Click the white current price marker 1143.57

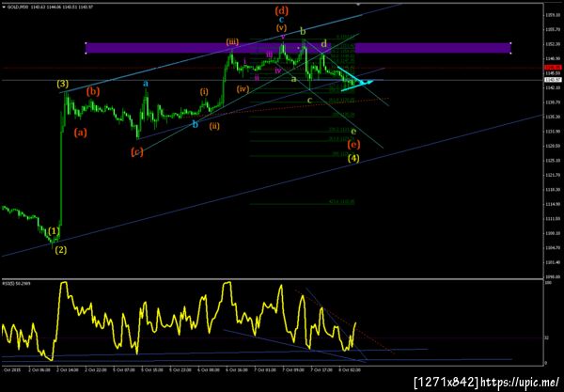tap(553, 80)
